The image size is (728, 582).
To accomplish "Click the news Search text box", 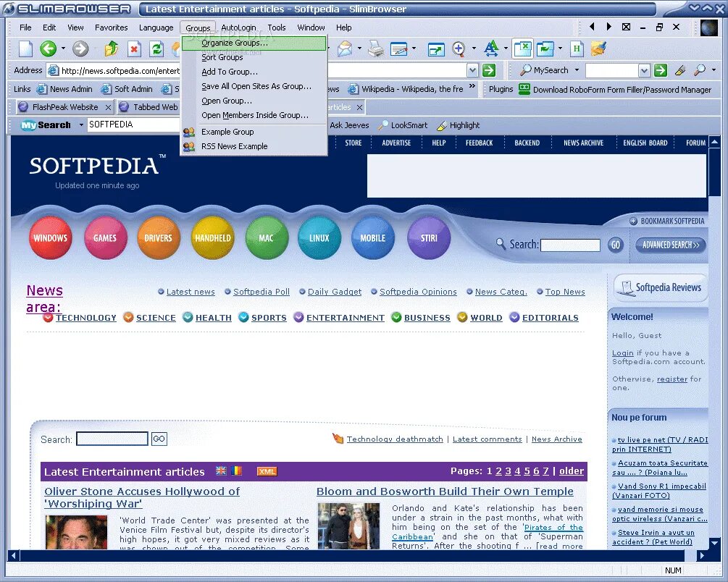I will coord(112,439).
